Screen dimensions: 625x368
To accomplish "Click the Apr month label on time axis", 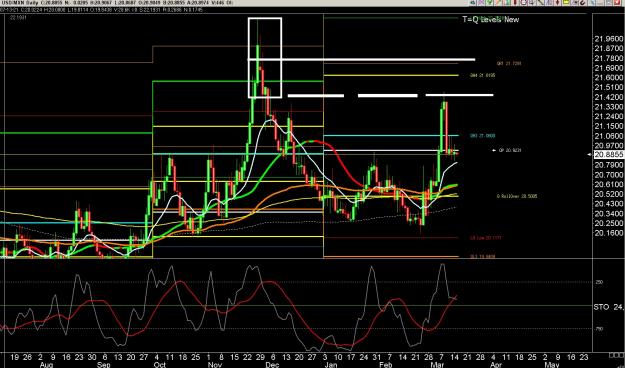I will click(496, 364).
